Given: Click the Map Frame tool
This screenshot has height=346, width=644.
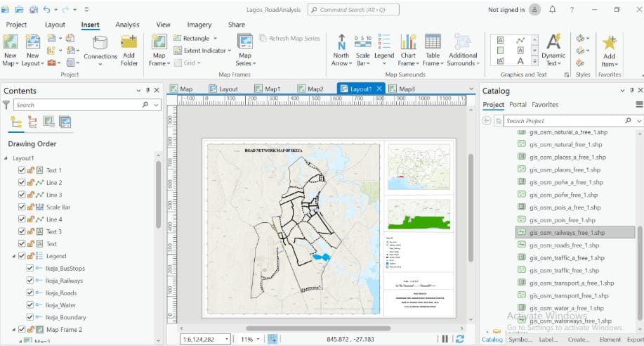Looking at the screenshot, I should click(x=159, y=49).
